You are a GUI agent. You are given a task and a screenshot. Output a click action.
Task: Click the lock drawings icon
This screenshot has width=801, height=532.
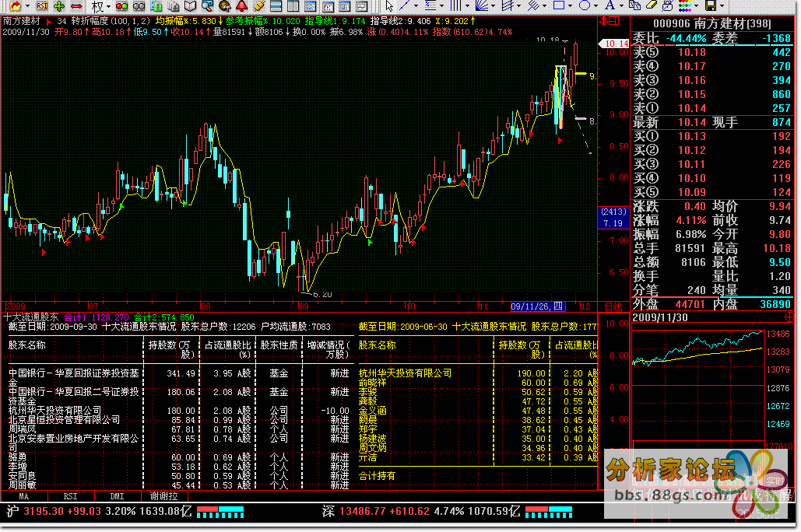pos(668,5)
